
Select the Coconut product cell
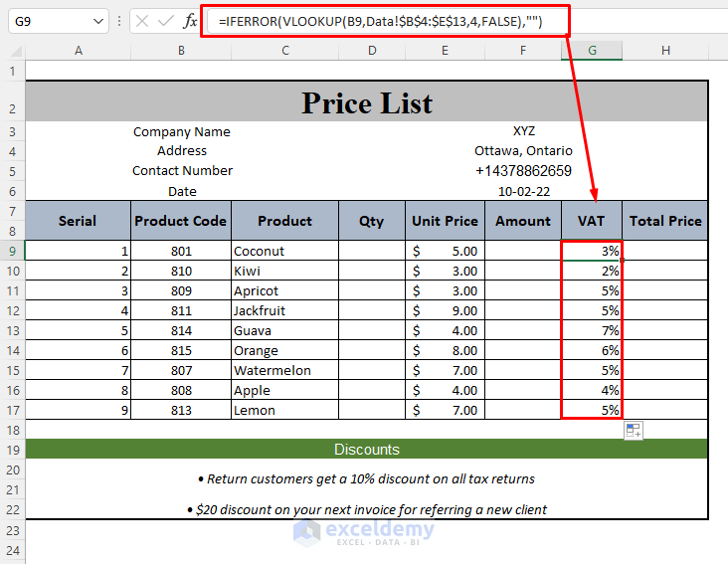(x=285, y=251)
